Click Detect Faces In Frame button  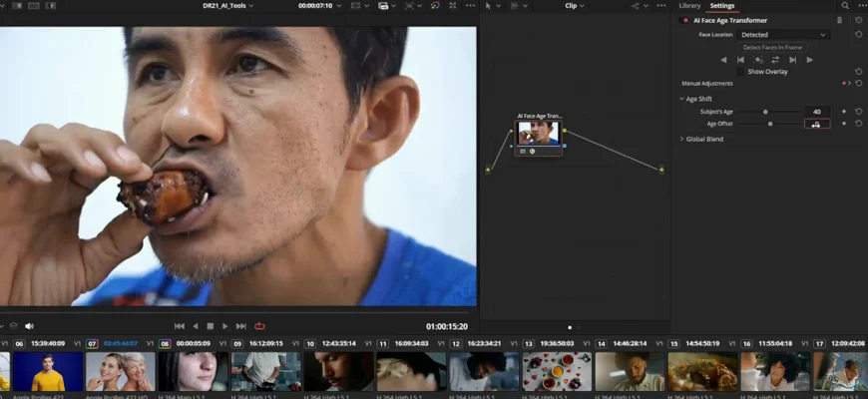tap(772, 47)
